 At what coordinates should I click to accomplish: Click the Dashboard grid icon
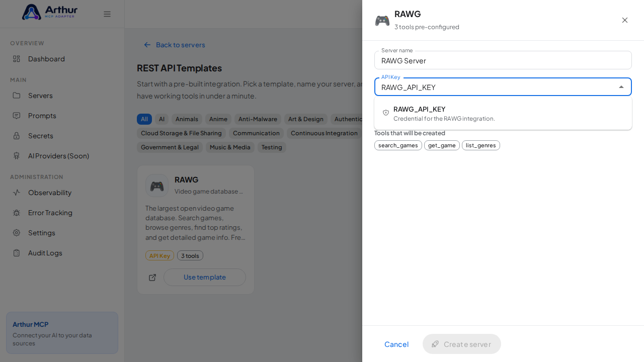coord(17,59)
